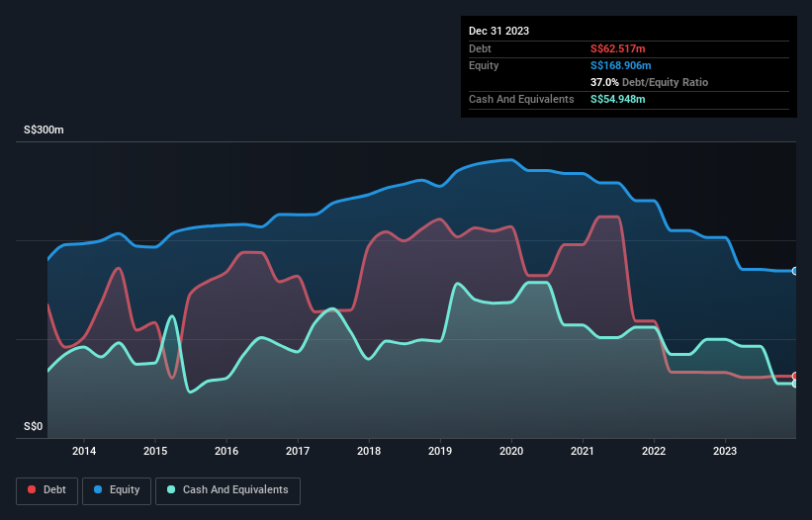
Task: Click the 2023 x-axis label
Action: 725,451
